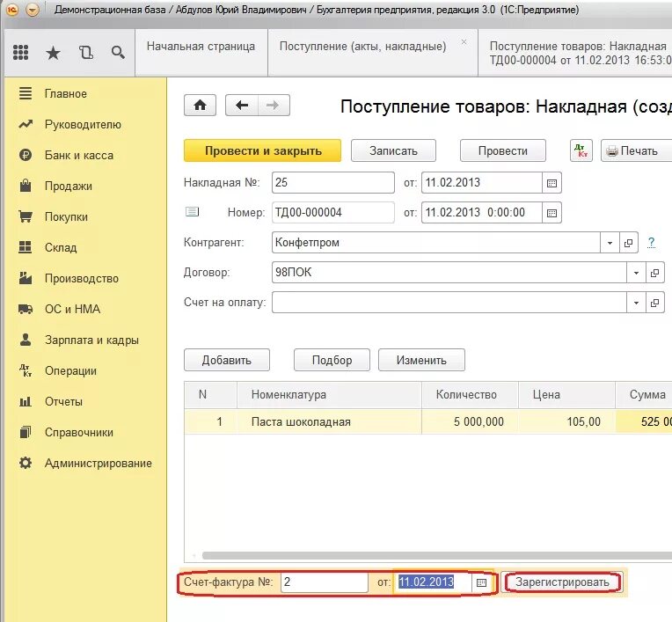Click Счет-фактура № input field
This screenshot has width=672, height=622.
[x=325, y=582]
